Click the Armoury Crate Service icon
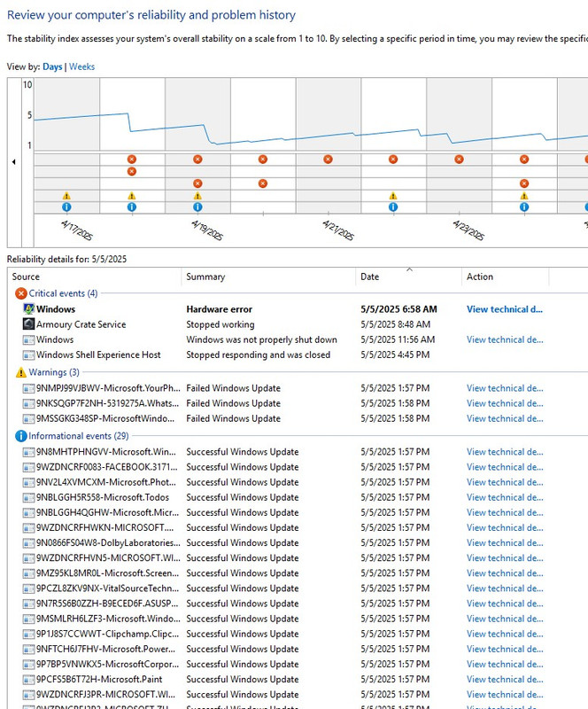Image resolution: width=588 pixels, height=709 pixels. (28, 323)
